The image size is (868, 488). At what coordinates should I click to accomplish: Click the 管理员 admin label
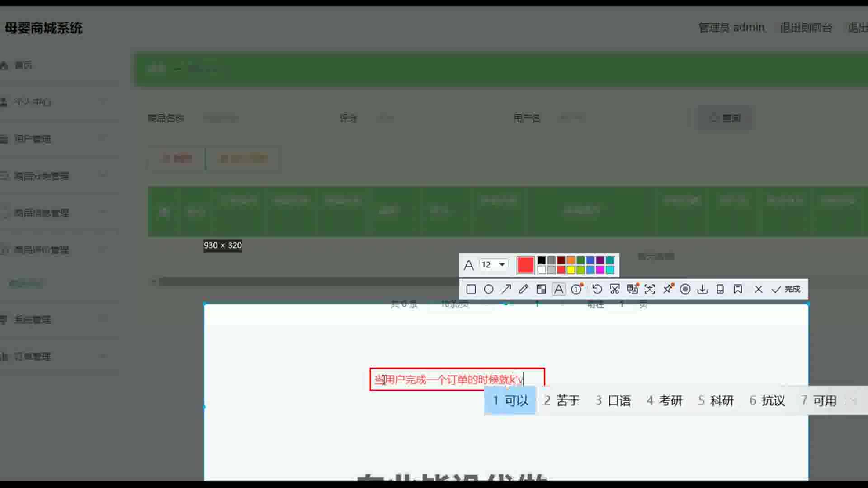pyautogui.click(x=731, y=28)
